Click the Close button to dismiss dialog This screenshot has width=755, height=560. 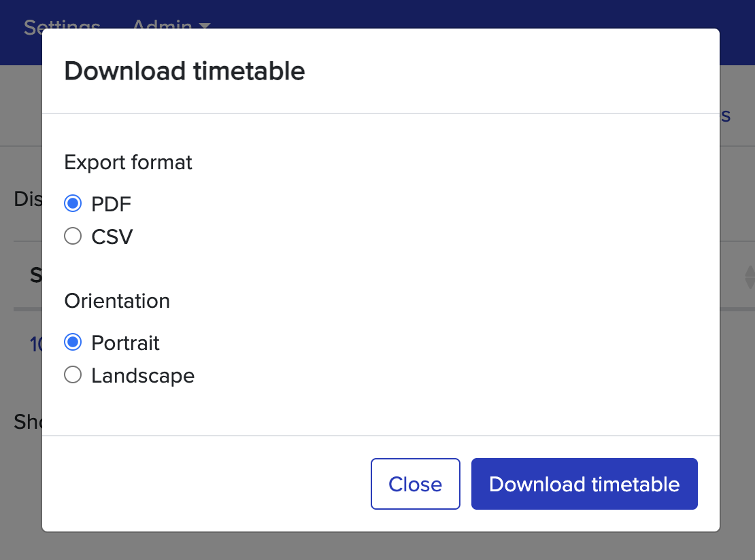[415, 484]
